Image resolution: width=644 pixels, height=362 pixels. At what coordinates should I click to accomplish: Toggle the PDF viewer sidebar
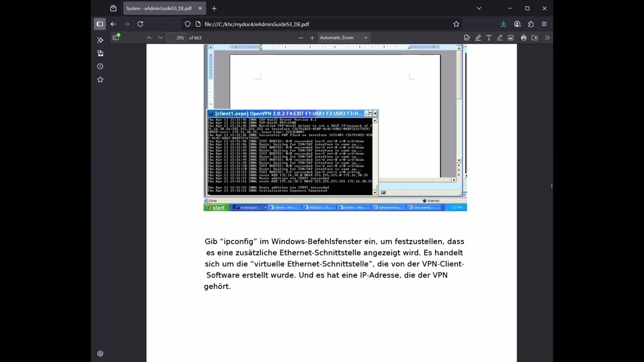pos(116,38)
